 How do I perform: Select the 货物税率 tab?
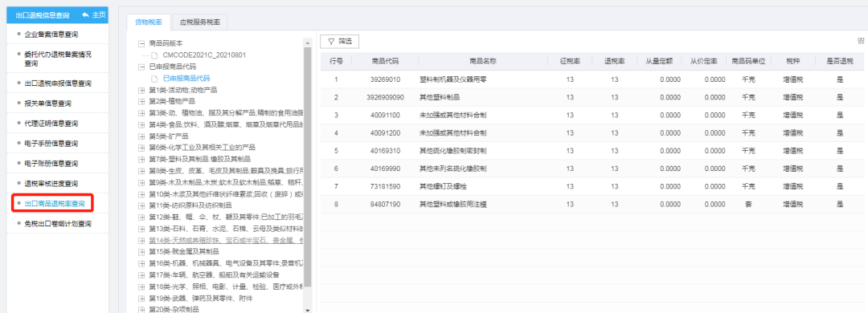click(x=149, y=22)
